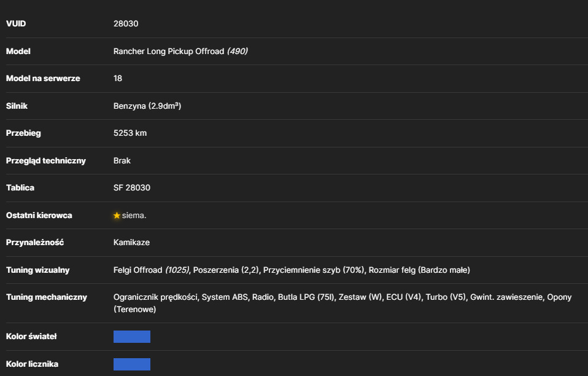Viewport: 588px width, 376px height.
Task: Select the Kolor licznika blue swatch
Action: 132,364
